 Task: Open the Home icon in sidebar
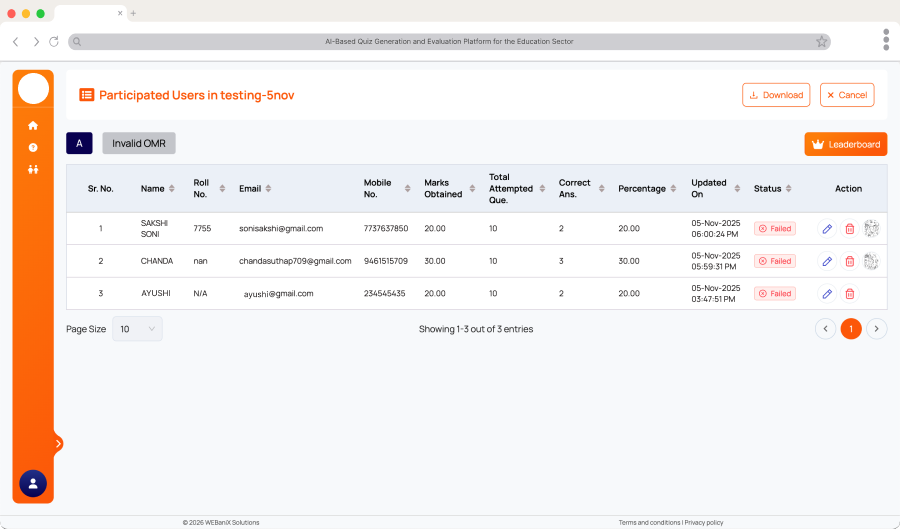click(x=33, y=126)
